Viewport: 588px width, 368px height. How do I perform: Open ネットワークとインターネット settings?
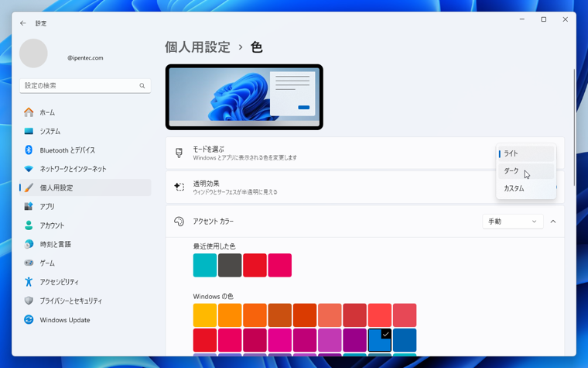point(85,169)
